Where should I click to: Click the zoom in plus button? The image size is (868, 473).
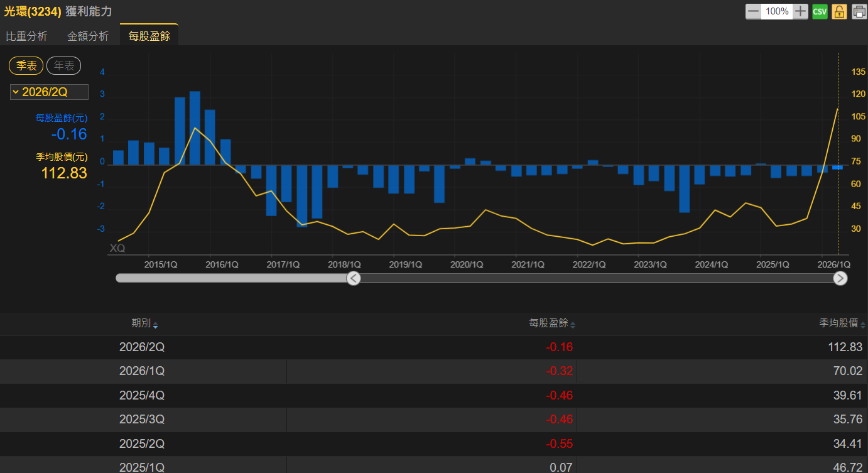point(800,11)
